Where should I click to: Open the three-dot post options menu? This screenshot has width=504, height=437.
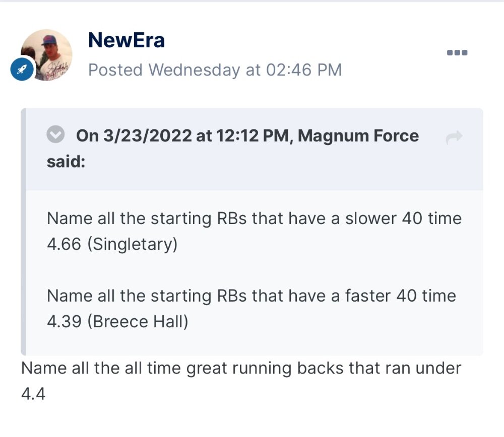457,52
